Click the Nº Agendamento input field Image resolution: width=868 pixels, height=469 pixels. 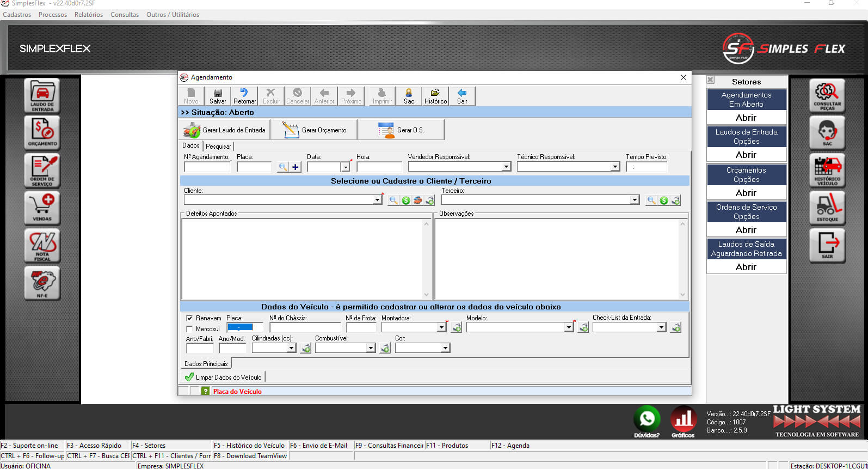click(x=207, y=167)
